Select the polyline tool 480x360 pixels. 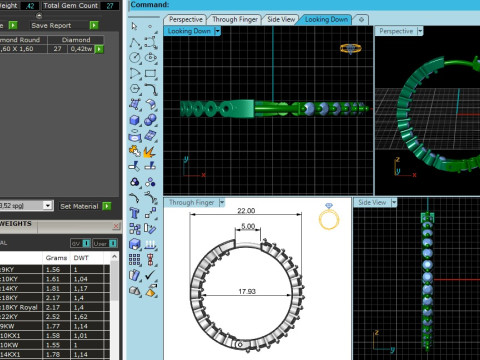(x=135, y=42)
